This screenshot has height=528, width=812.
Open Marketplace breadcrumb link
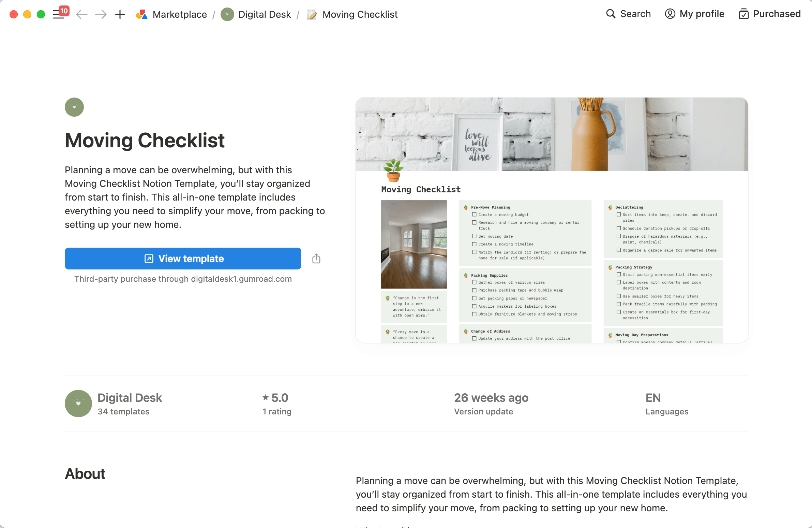click(x=179, y=14)
